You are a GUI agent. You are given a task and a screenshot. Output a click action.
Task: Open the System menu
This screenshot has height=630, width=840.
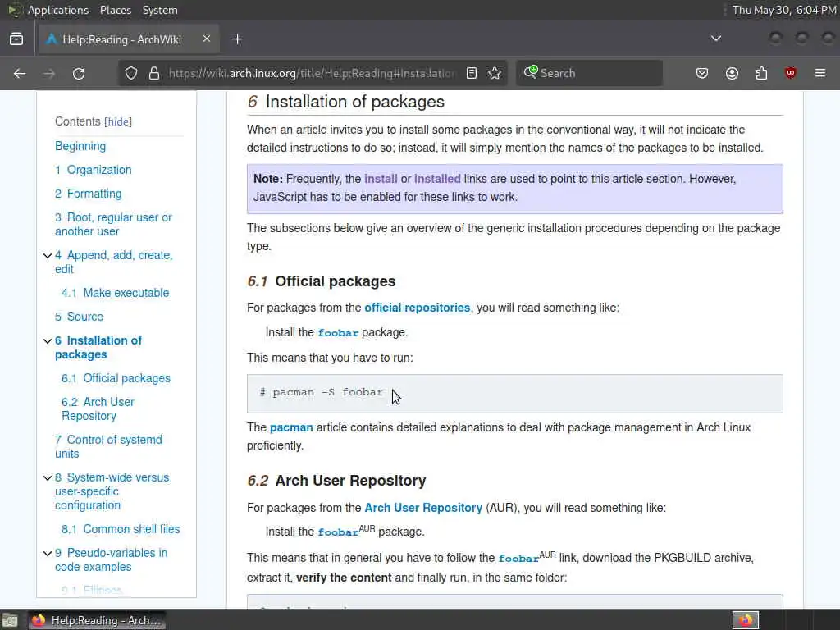click(160, 10)
